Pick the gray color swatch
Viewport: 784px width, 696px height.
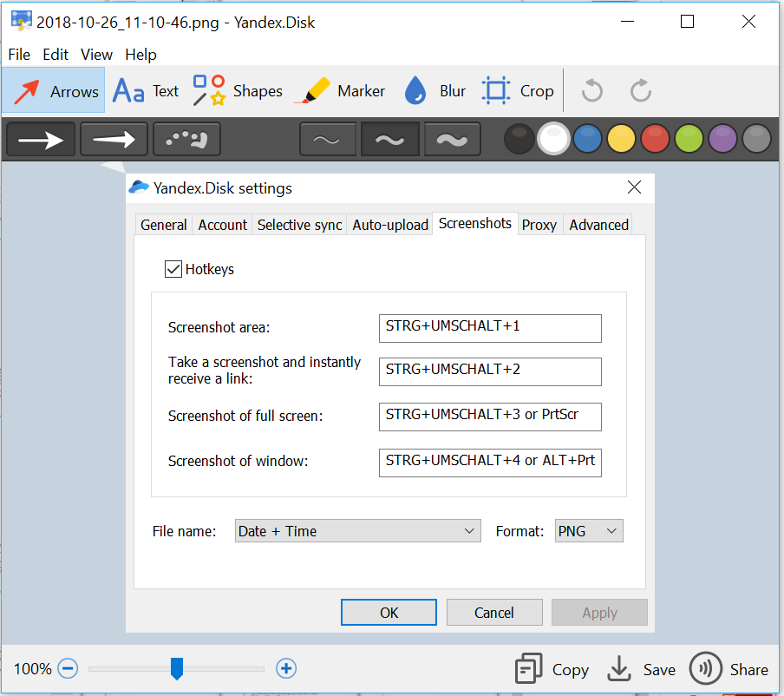pos(756,139)
